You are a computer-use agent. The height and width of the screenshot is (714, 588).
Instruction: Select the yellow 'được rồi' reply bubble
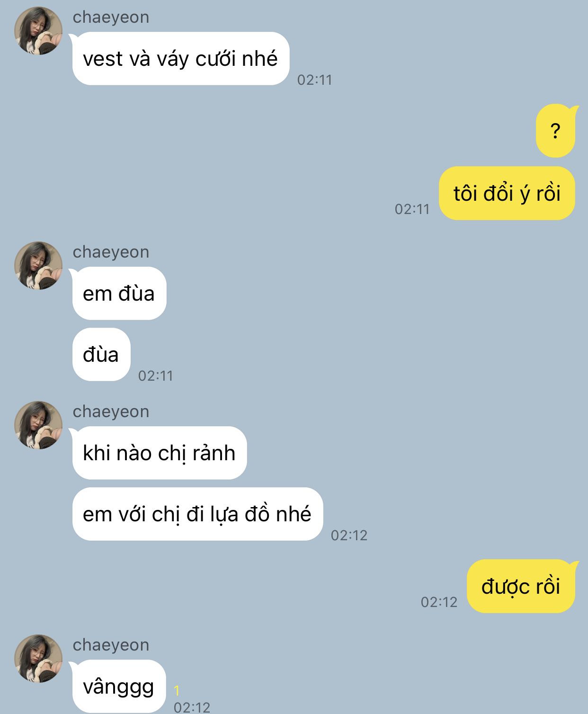pos(521,586)
